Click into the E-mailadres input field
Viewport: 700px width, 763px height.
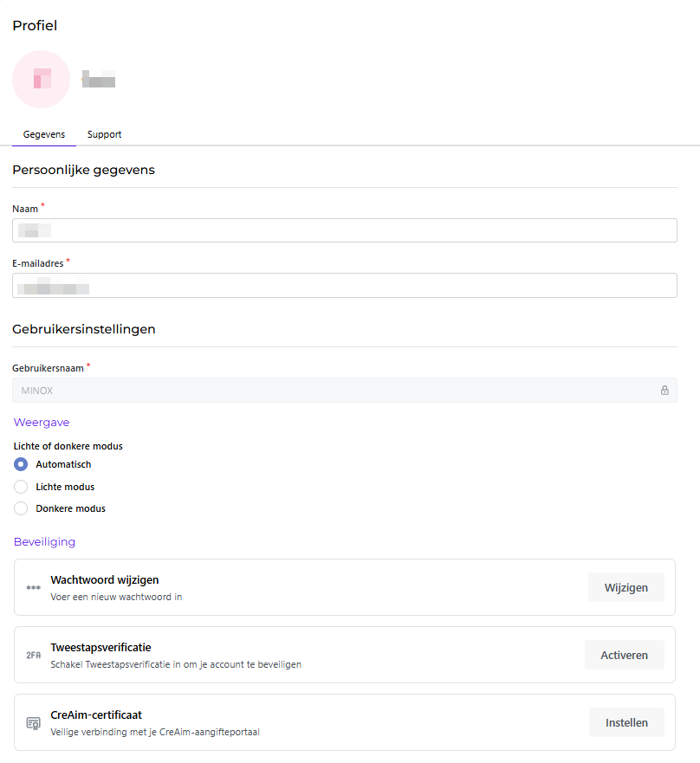click(345, 285)
